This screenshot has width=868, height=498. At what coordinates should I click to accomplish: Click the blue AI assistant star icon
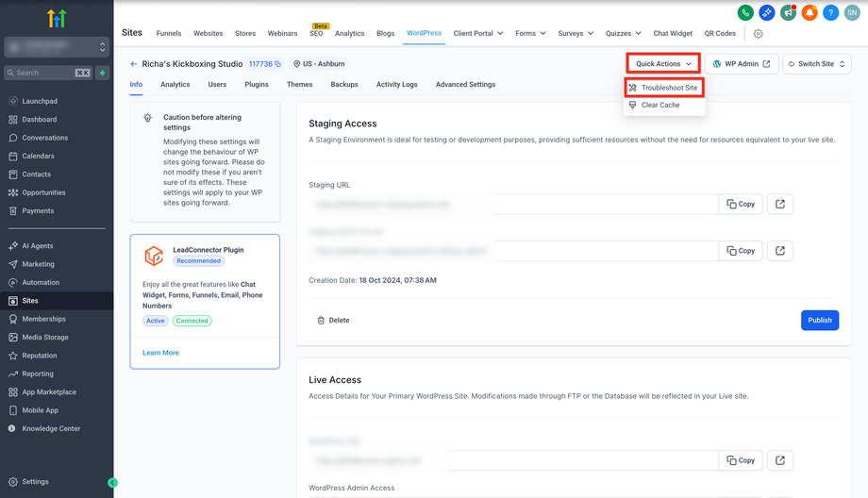click(x=767, y=12)
